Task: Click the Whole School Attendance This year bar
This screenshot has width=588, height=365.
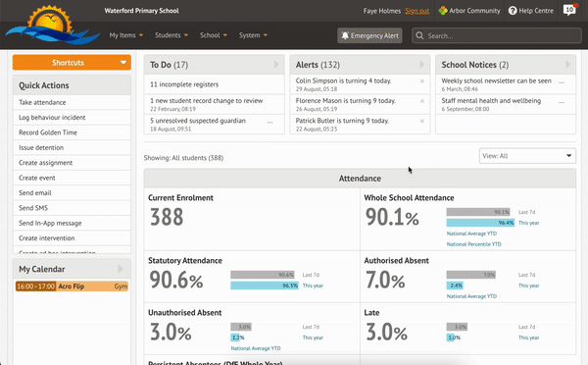Action: [480, 223]
